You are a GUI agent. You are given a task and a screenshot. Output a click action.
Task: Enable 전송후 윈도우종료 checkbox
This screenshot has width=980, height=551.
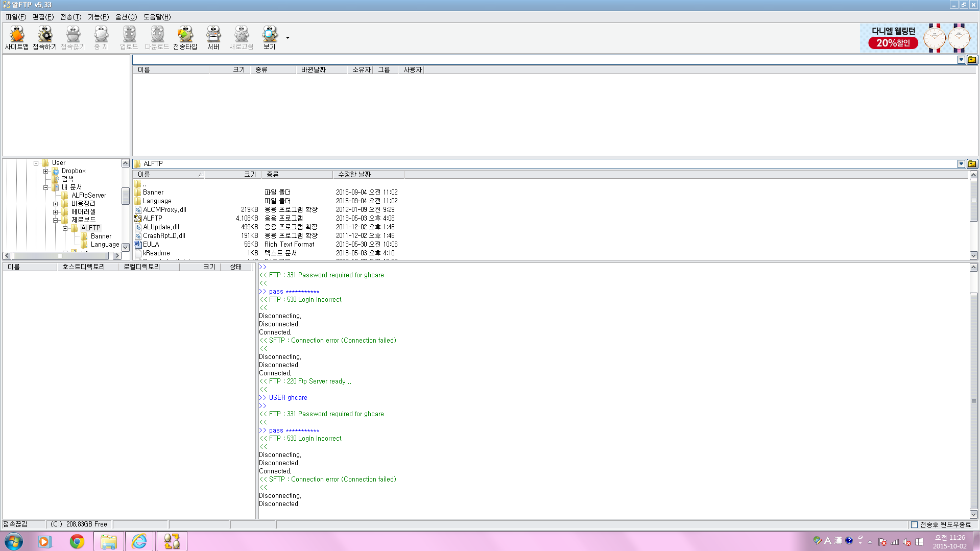pyautogui.click(x=914, y=524)
